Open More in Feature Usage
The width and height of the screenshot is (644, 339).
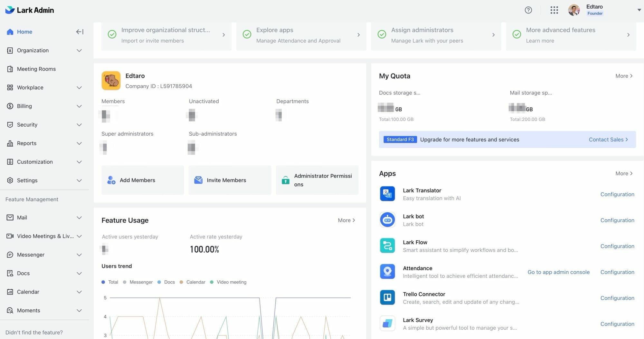coord(346,220)
